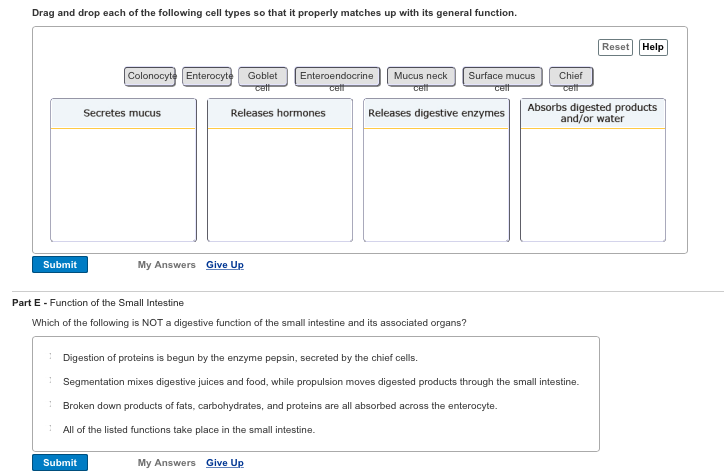Select the enterocyte absorption answer option
This screenshot has height=472, width=724.
click(51, 406)
